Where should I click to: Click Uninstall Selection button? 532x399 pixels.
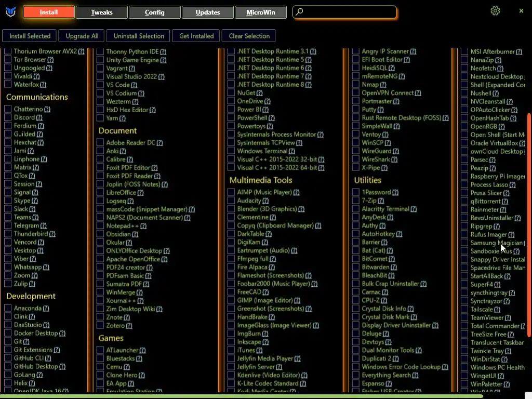(x=139, y=36)
